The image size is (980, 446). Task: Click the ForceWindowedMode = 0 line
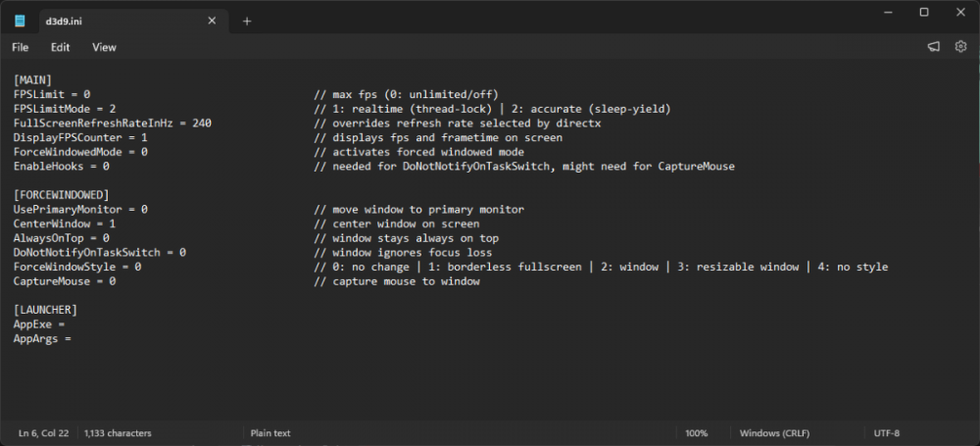[x=80, y=152]
